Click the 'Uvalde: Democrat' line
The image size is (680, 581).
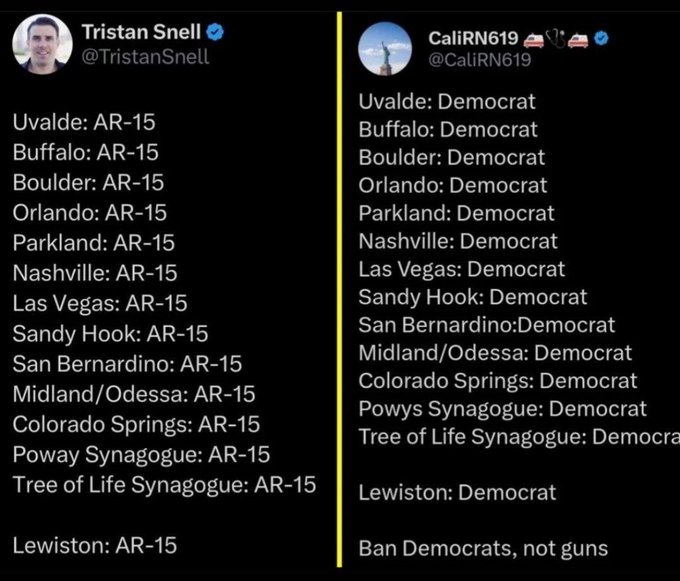447,102
